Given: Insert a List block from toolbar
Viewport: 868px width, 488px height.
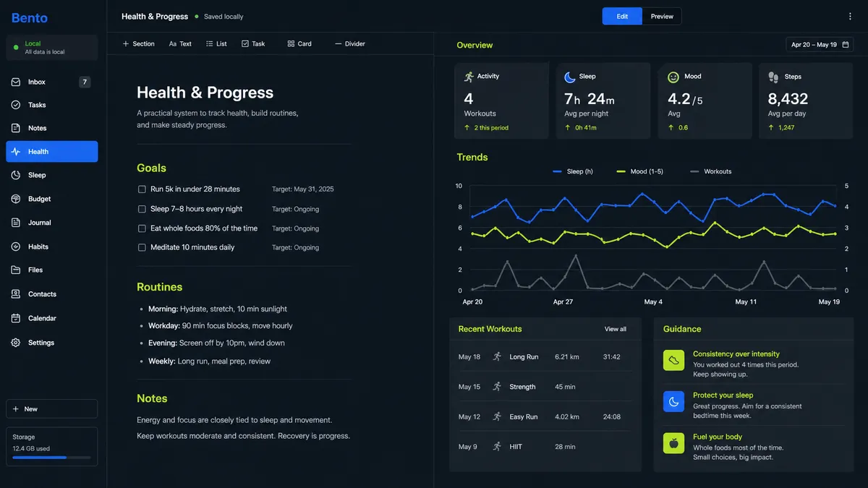Looking at the screenshot, I should [216, 44].
